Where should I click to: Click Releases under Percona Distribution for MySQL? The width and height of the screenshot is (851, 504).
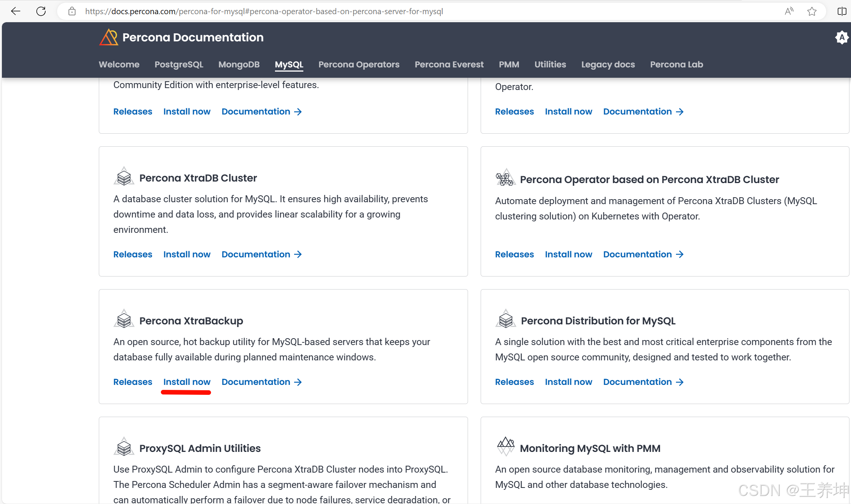pos(514,382)
